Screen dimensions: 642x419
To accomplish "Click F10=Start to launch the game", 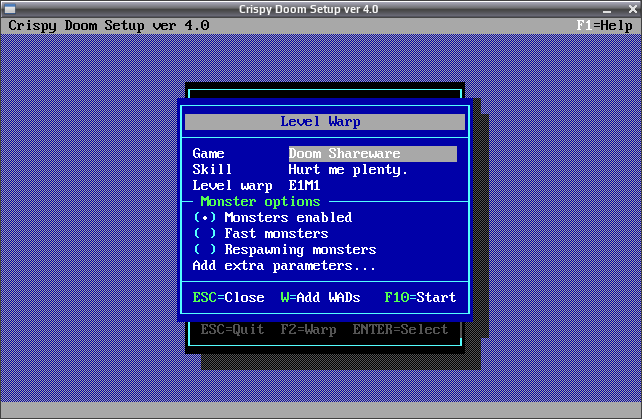I will (x=420, y=297).
